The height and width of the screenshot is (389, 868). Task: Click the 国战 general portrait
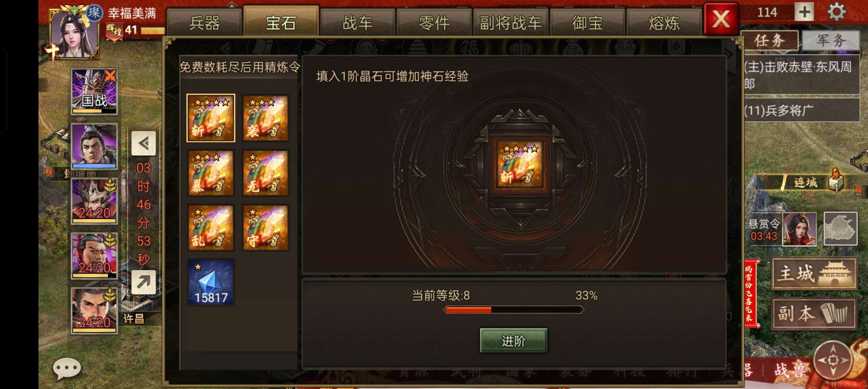94,91
